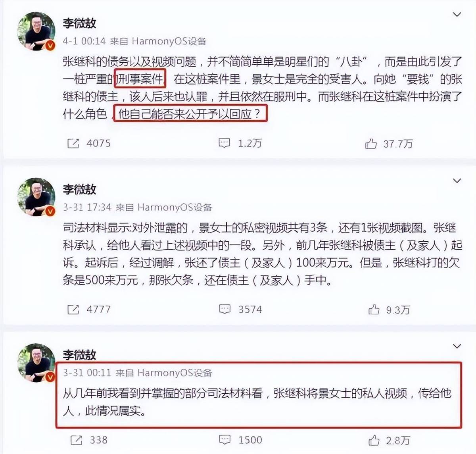Viewport: 476px width, 454px height.
Task: Expand the chevron menu on the 3-31 00:11 post
Action: 457,346
